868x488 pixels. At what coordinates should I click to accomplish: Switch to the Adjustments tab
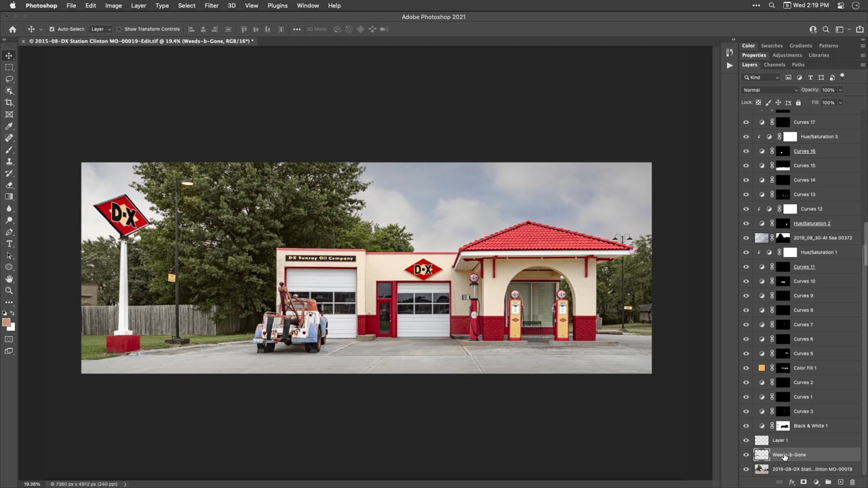tap(787, 55)
